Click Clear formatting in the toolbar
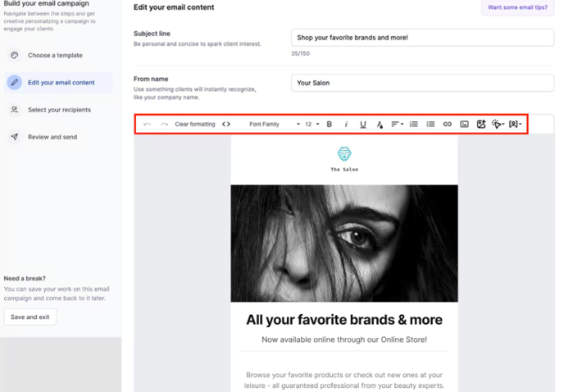Viewport: 564px width, 392px height. click(x=195, y=124)
